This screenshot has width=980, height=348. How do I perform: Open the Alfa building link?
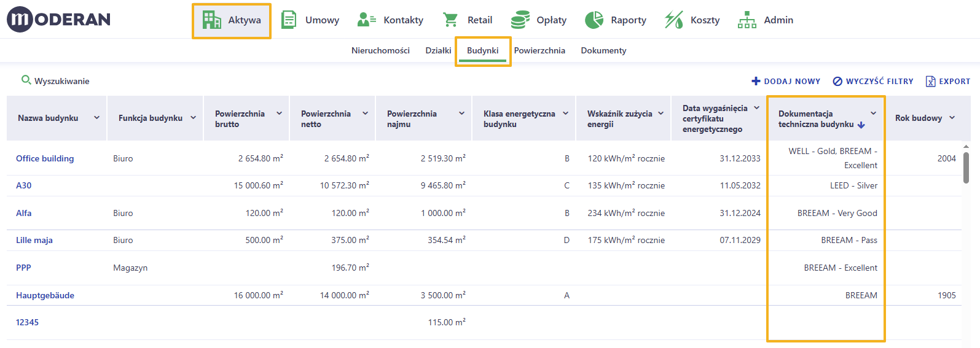point(23,213)
